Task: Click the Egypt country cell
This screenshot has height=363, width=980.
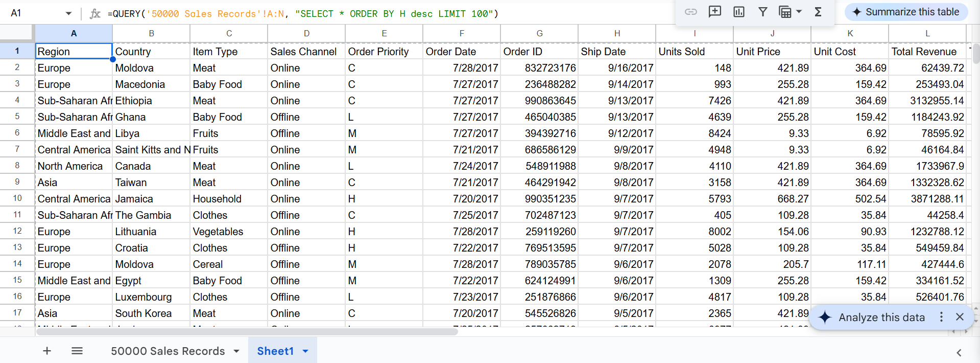Action: coord(151,280)
